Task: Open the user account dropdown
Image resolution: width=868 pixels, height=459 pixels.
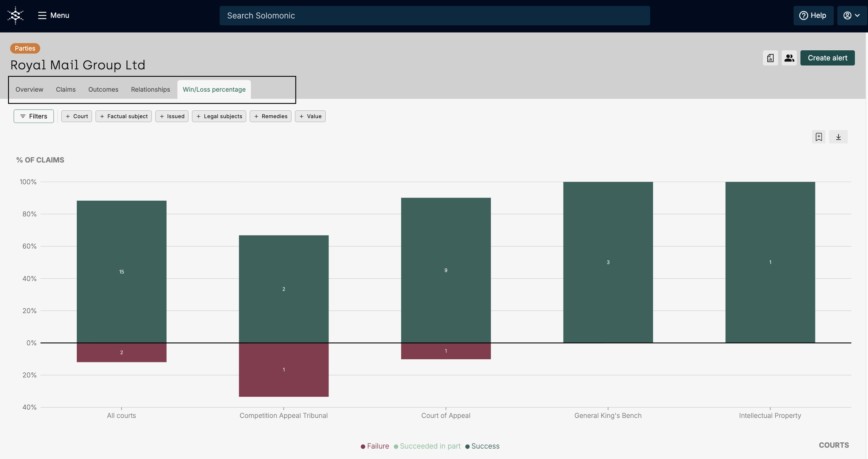Action: [x=852, y=15]
